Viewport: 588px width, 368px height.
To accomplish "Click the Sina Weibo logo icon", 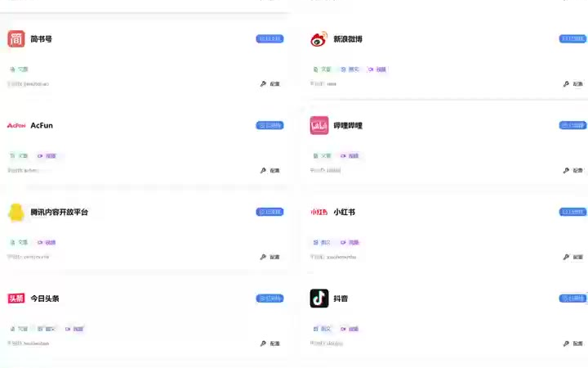I will point(319,38).
